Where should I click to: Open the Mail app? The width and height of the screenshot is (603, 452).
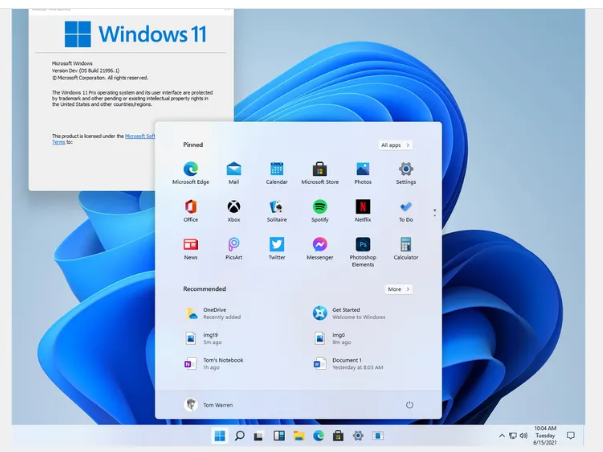pyautogui.click(x=234, y=173)
